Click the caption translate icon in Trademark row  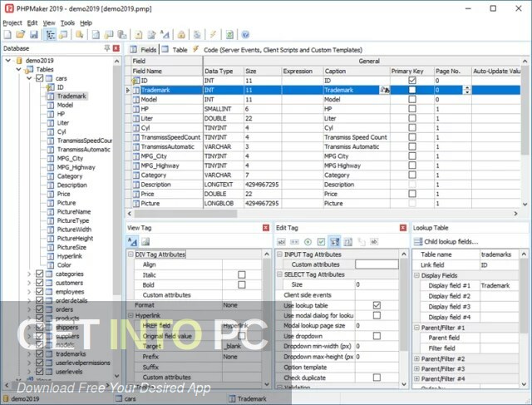[385, 90]
